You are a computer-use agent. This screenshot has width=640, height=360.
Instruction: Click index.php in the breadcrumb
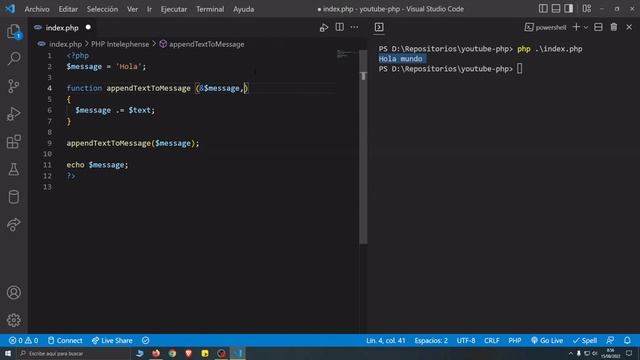coord(65,44)
